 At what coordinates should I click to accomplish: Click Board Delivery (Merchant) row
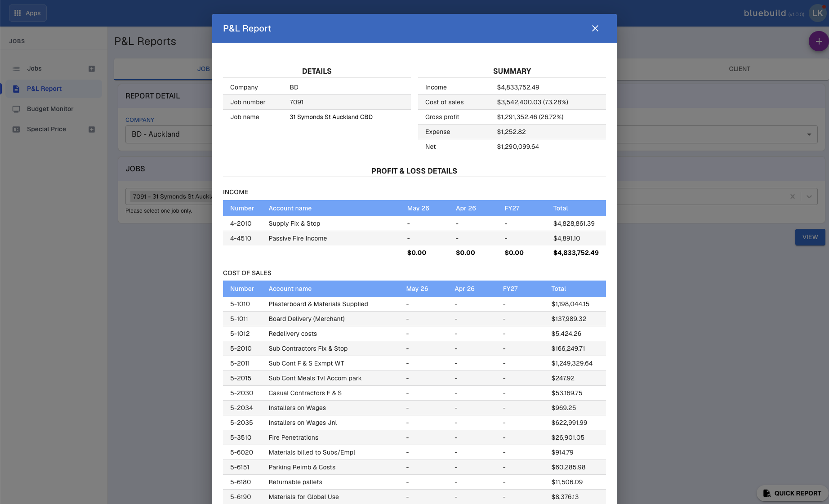pos(414,319)
